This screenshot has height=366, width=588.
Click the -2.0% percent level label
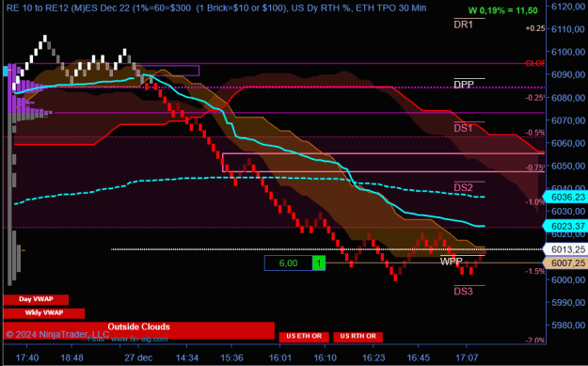tap(535, 340)
